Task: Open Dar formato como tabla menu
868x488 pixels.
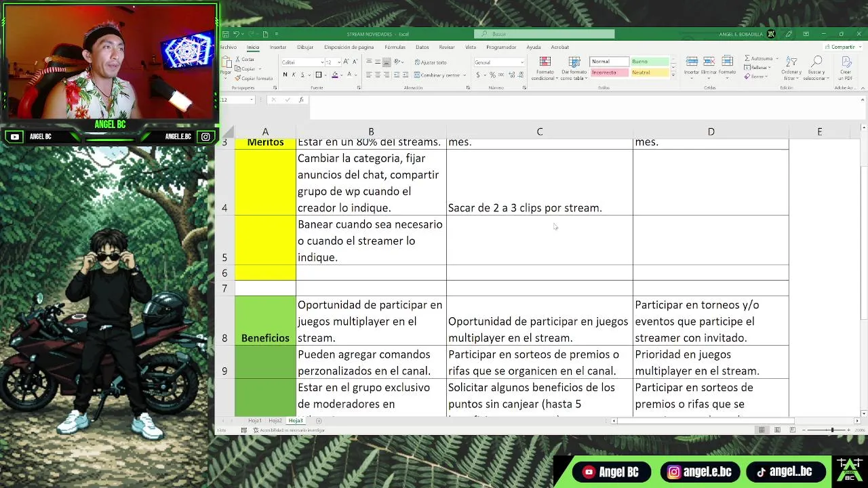Action: [x=574, y=68]
